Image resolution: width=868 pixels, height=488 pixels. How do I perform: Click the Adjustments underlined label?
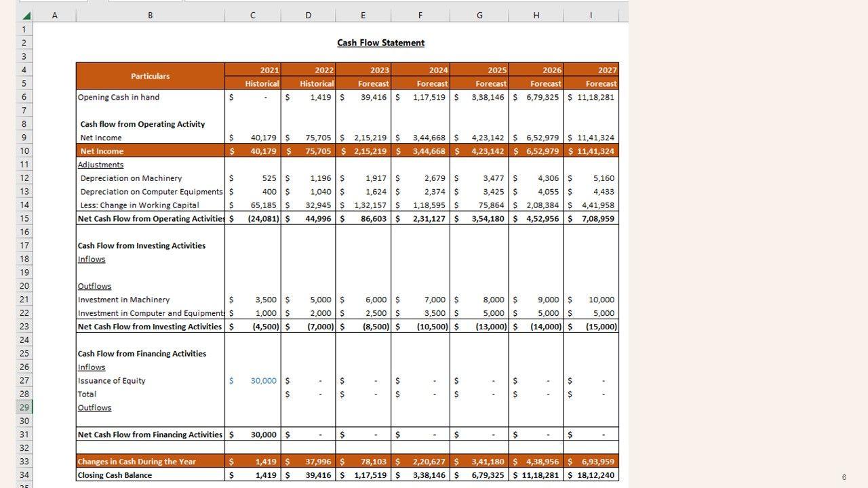[x=100, y=165]
